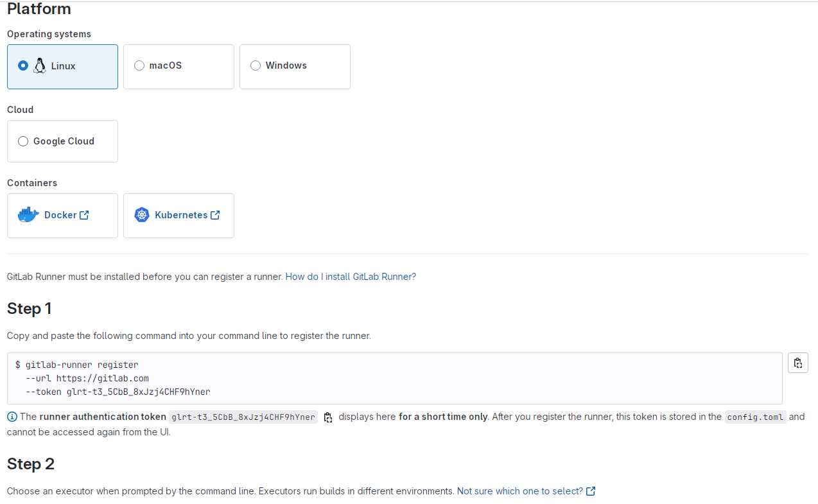
Task: Click the '--token' line in the command
Action: click(x=118, y=392)
